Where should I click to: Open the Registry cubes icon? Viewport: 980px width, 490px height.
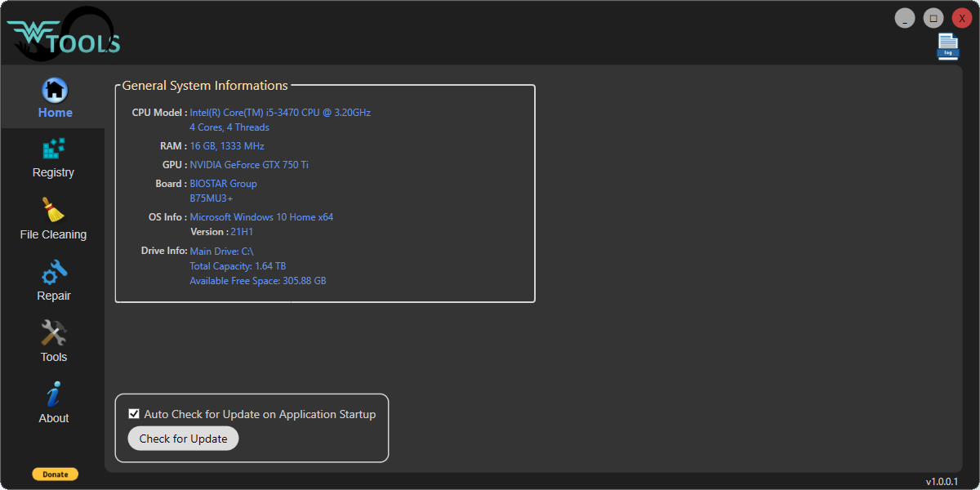click(54, 149)
